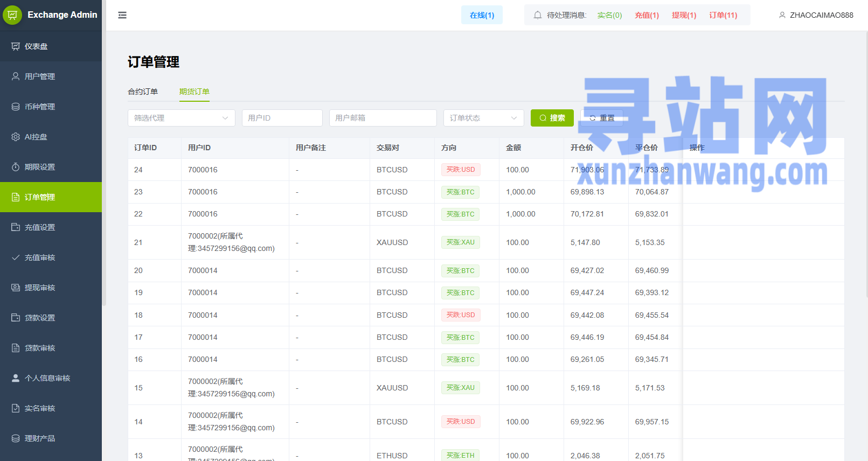Click the 买跌:USD tag in order 24
The image size is (868, 461).
[461, 170]
